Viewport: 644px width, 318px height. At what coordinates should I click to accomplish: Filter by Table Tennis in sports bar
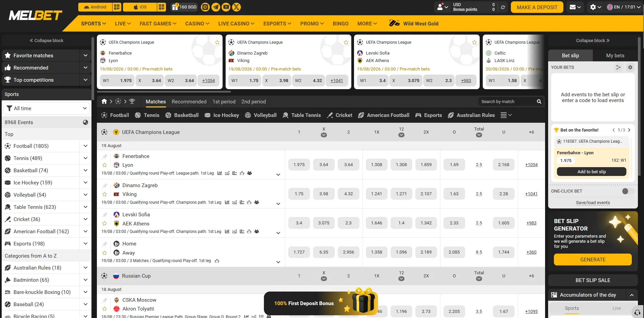pos(302,115)
